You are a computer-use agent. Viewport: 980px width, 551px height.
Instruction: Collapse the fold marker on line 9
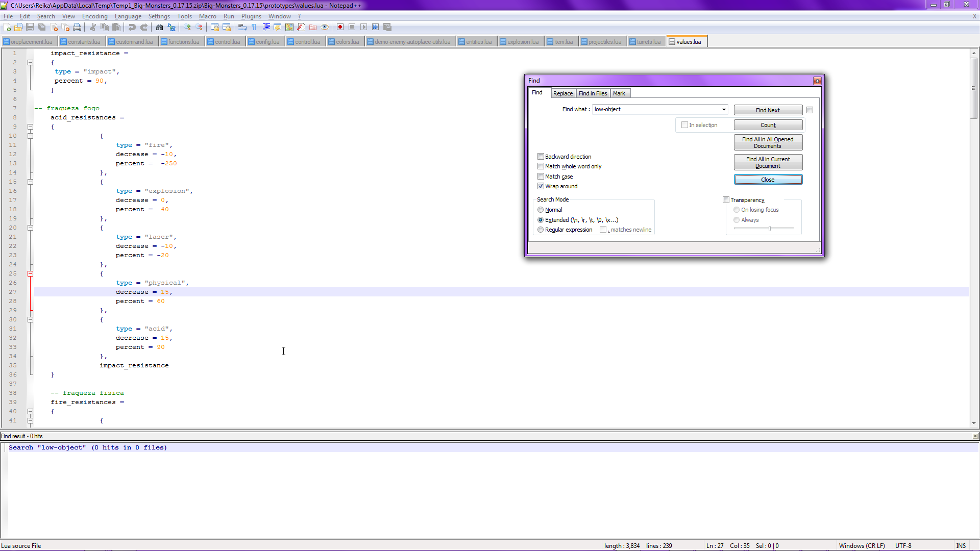pyautogui.click(x=30, y=127)
